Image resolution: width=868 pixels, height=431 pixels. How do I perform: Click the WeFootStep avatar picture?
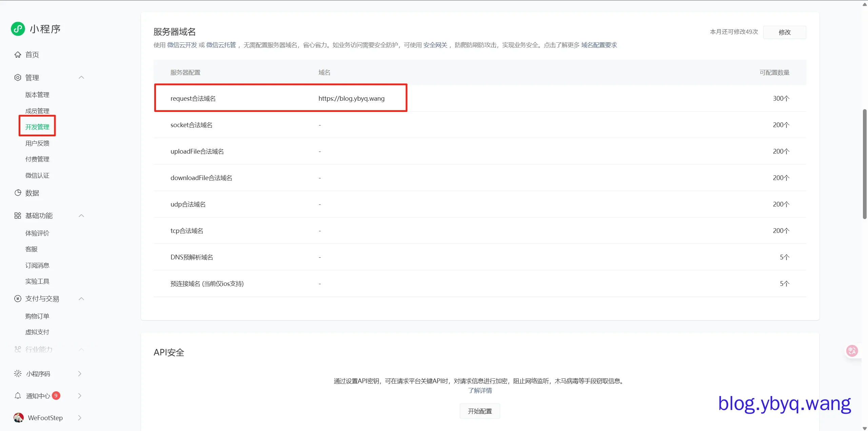tap(19, 418)
